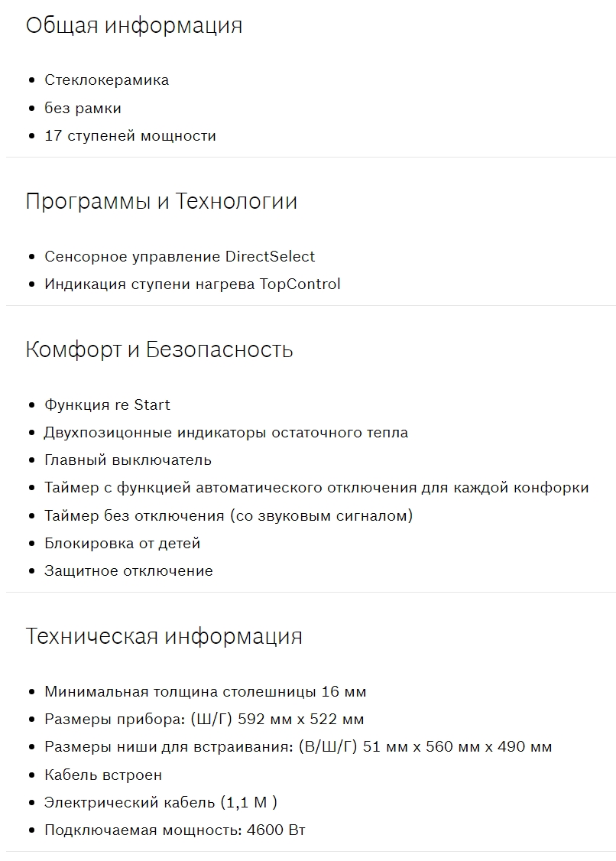
Task: Click the 'Блокировка от детей' item
Action: pyautogui.click(x=122, y=544)
